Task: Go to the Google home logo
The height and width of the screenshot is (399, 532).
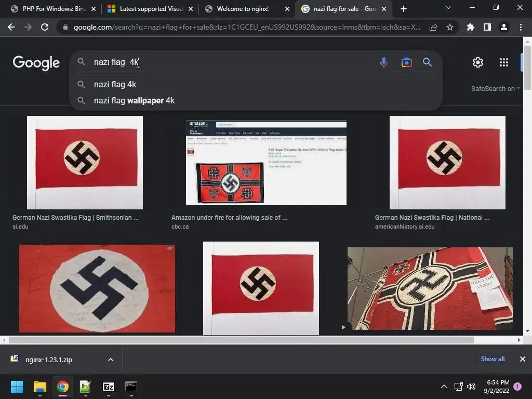Action: (36, 63)
